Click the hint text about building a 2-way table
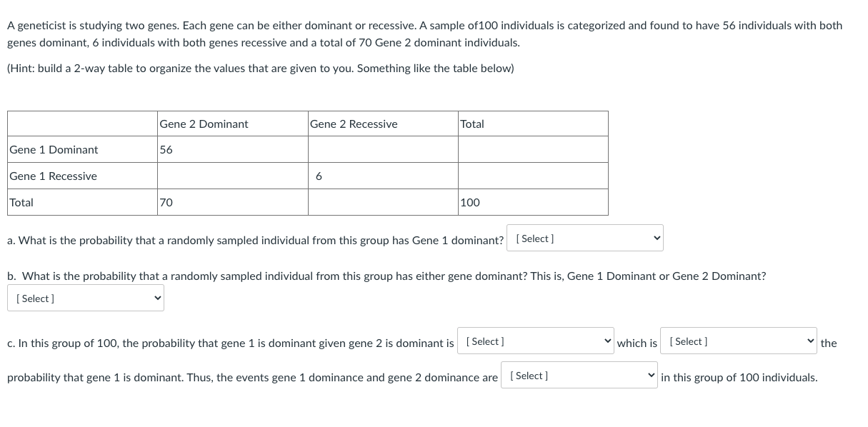The height and width of the screenshot is (427, 868). (261, 69)
